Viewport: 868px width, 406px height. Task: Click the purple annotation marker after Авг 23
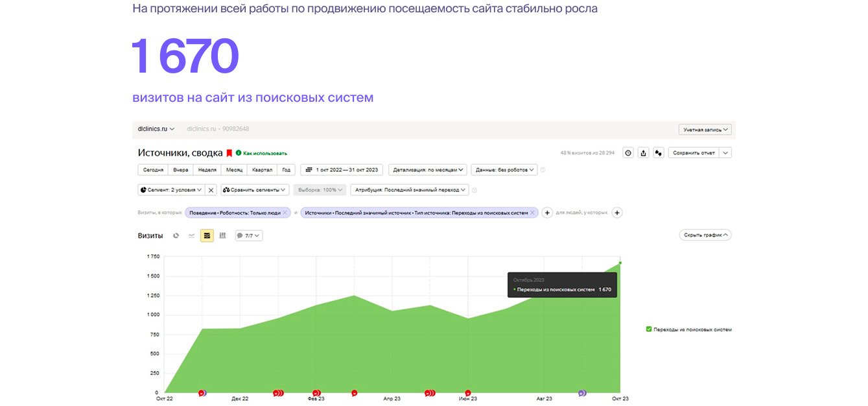click(582, 393)
